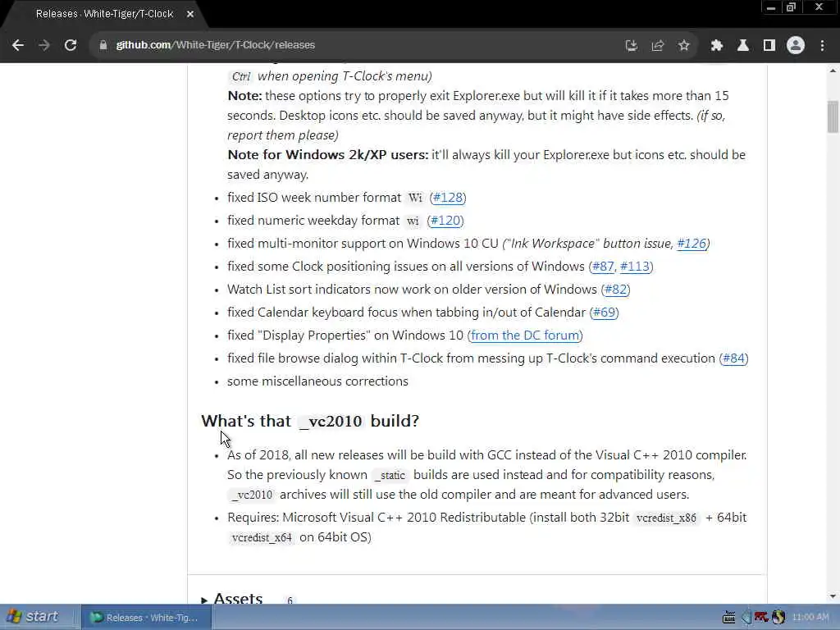The height and width of the screenshot is (630, 840).
Task: Bookmark this page with the star
Action: [x=683, y=46]
